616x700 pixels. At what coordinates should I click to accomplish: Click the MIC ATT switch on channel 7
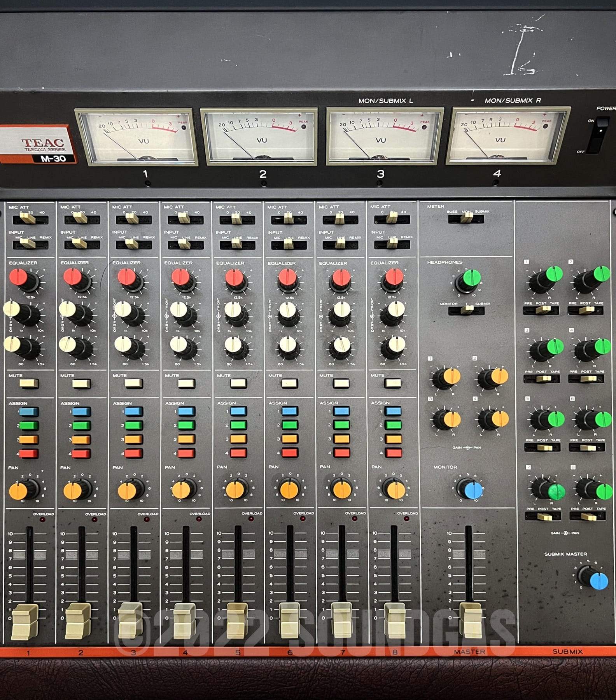pyautogui.click(x=340, y=219)
